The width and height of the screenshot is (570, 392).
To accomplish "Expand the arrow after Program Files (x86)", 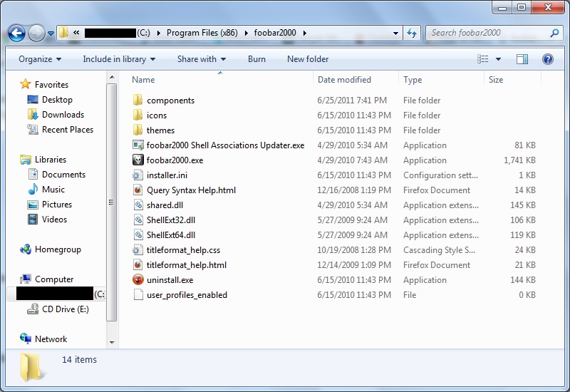I will pyautogui.click(x=246, y=33).
